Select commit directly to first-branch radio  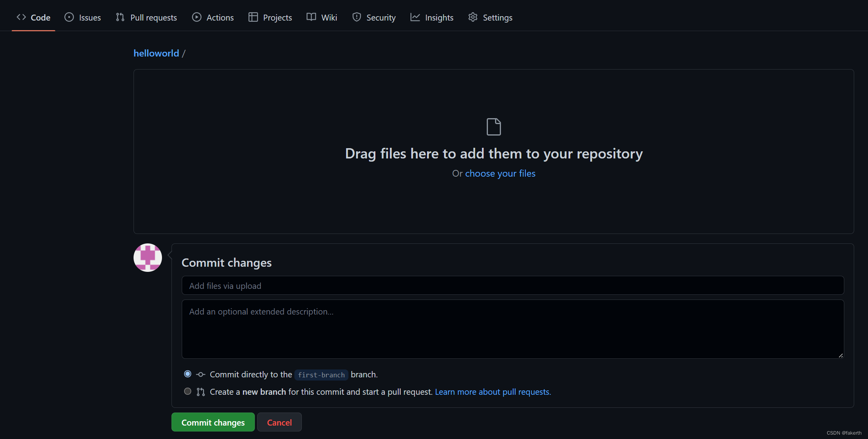pos(188,374)
